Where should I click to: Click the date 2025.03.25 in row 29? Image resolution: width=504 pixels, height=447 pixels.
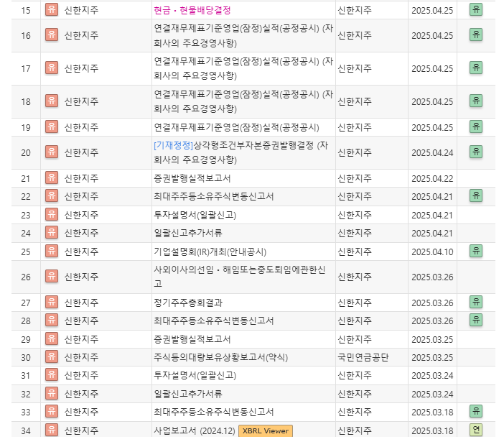[x=432, y=339]
